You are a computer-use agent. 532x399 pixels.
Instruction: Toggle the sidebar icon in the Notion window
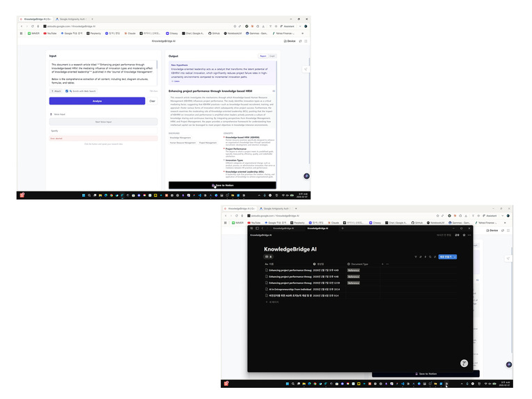pos(257,228)
